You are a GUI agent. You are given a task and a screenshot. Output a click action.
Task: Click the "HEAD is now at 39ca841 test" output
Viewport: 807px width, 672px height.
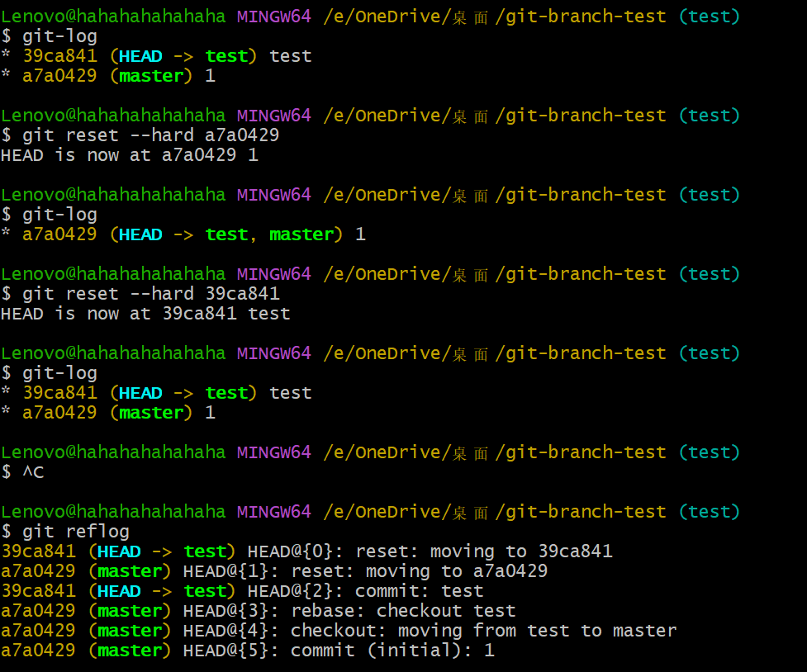145,314
